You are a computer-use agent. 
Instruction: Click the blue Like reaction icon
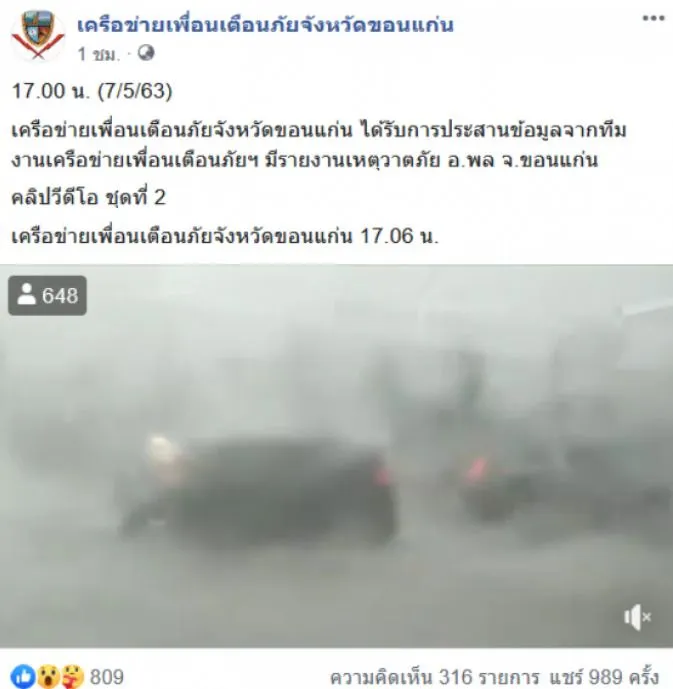(23, 676)
